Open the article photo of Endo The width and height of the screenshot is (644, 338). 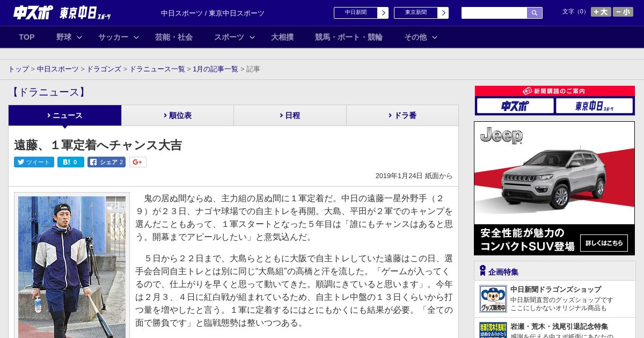[72, 267]
